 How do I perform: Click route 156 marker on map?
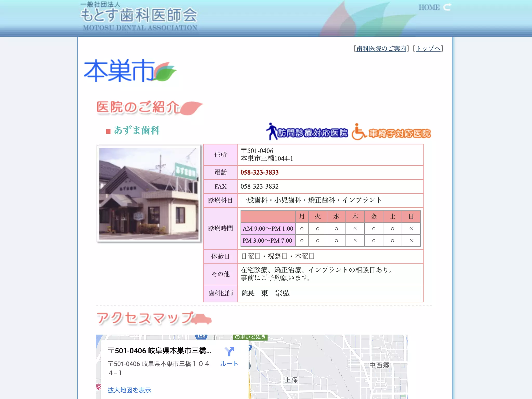pyautogui.click(x=201, y=336)
